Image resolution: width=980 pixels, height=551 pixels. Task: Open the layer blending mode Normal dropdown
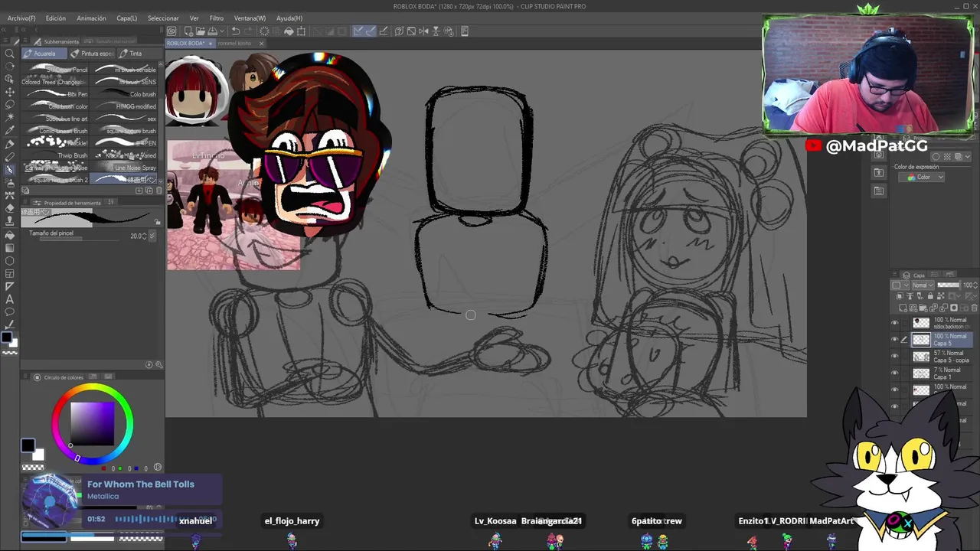pos(921,285)
